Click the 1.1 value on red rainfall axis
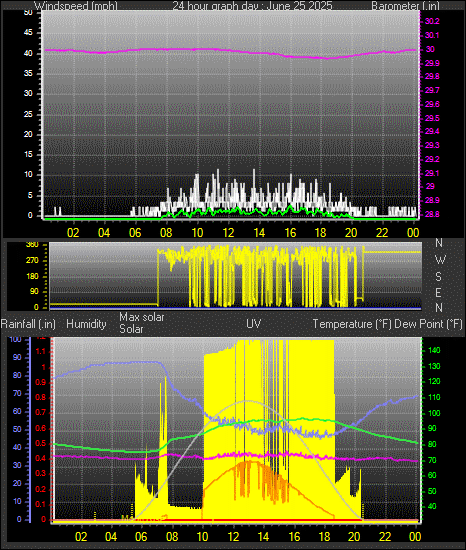466x550 pixels. click(x=41, y=351)
